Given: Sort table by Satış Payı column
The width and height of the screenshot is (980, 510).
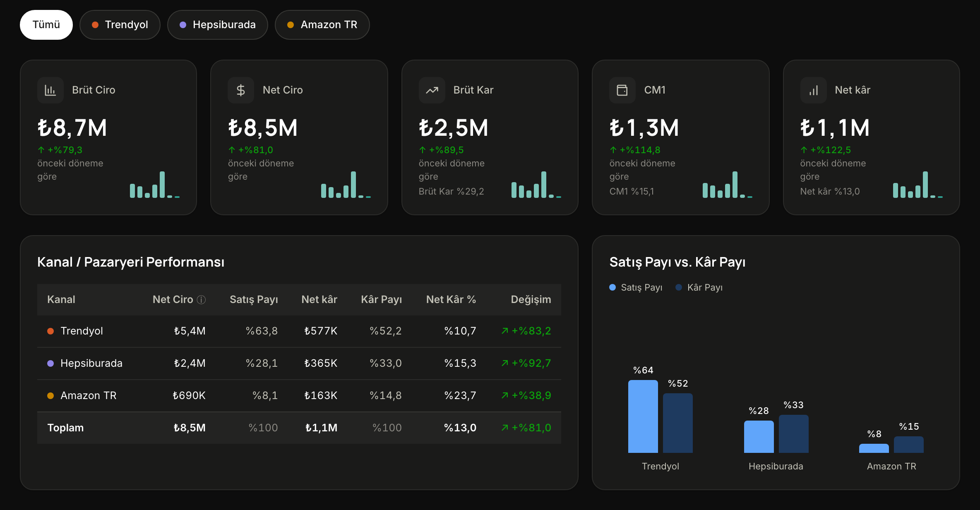Looking at the screenshot, I should coord(254,299).
